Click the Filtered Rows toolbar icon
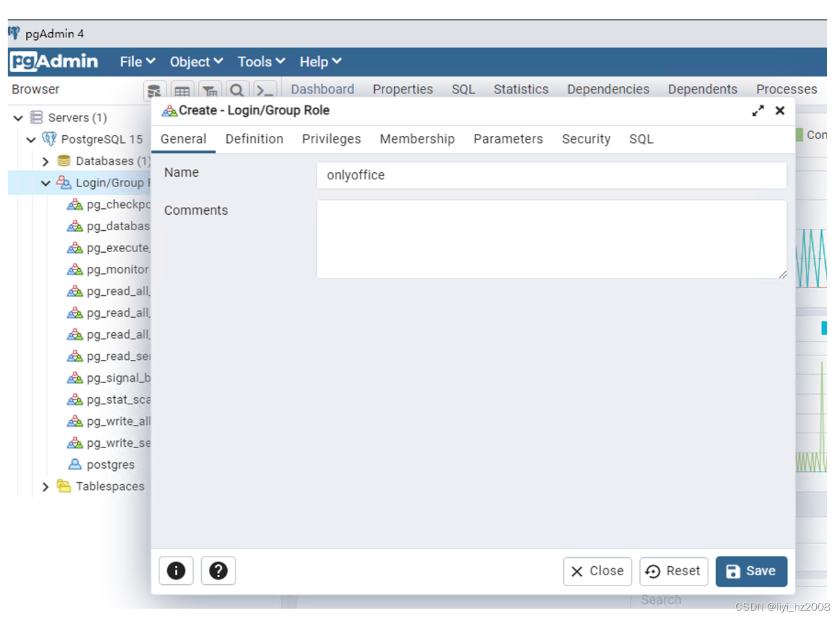840x619 pixels. (x=210, y=91)
